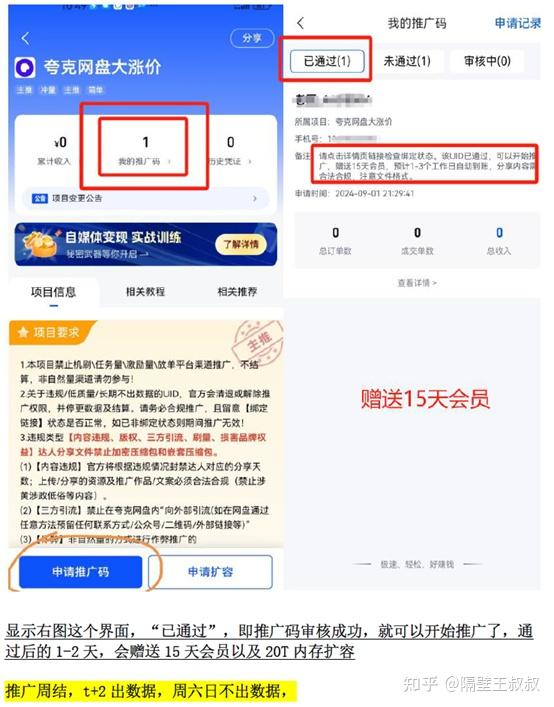Viewport: 554px width, 707px height.
Task: Select the 已通过(1) filter
Action: (327, 61)
